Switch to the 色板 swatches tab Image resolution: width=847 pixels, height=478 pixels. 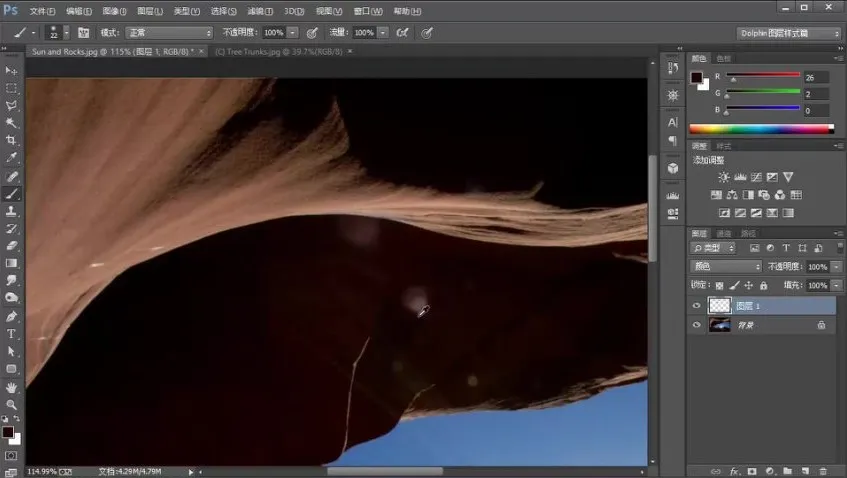[x=723, y=59]
